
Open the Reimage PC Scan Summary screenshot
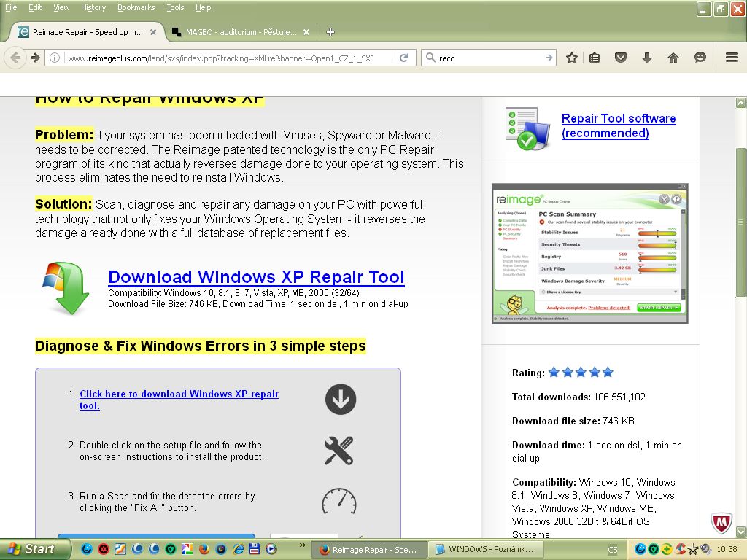589,253
